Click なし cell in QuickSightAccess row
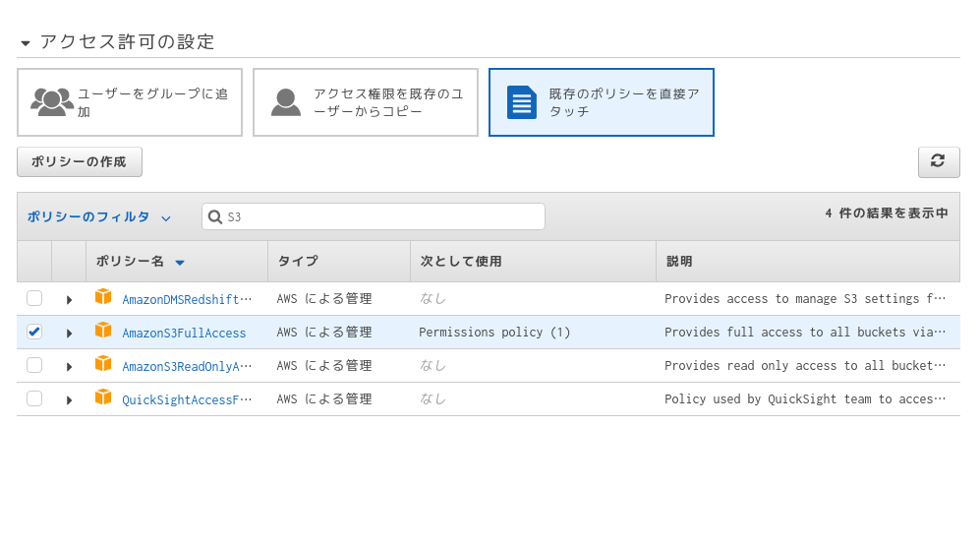This screenshot has height=548, width=980. pyautogui.click(x=432, y=399)
